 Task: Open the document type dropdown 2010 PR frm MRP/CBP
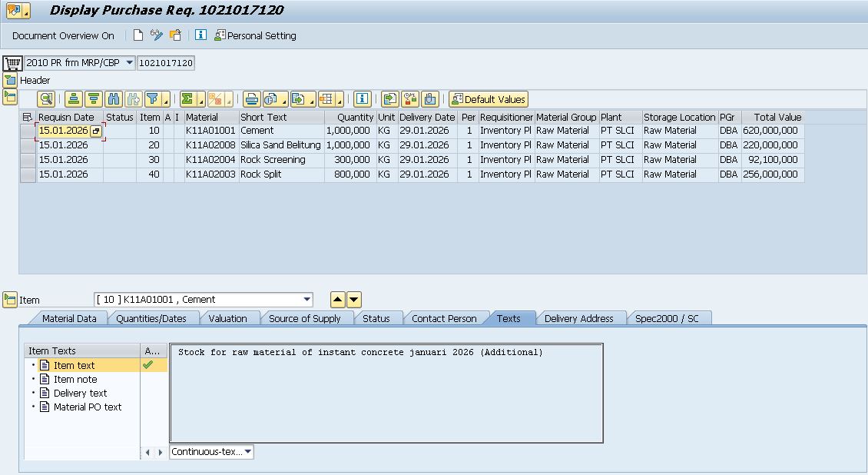(x=129, y=63)
